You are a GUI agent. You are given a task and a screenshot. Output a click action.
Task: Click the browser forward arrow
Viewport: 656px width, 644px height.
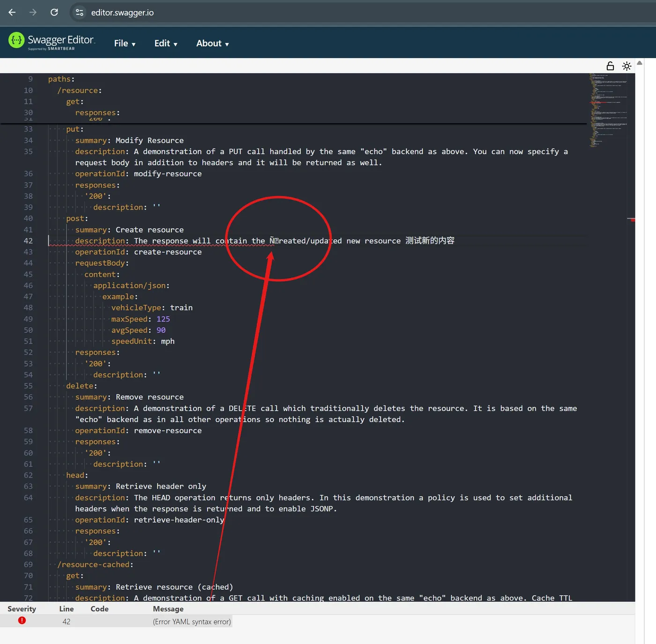(x=33, y=13)
